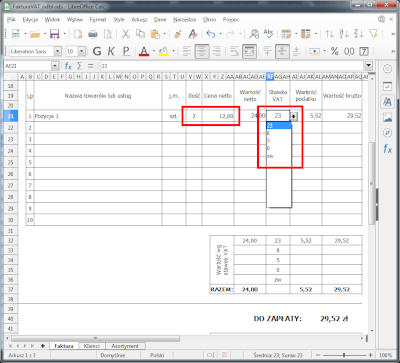The height and width of the screenshot is (363, 400).
Task: Toggle center horizontally alignment
Action: point(202,51)
